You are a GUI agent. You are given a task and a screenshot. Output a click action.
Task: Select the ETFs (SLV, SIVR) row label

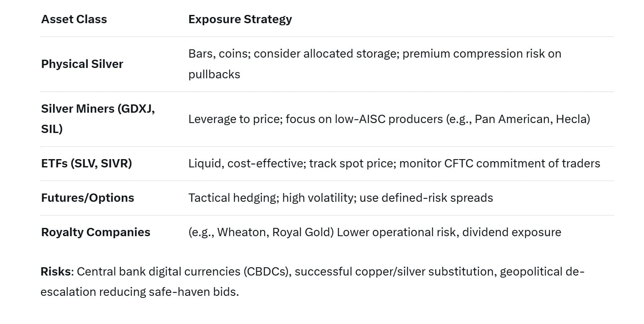[x=86, y=164]
